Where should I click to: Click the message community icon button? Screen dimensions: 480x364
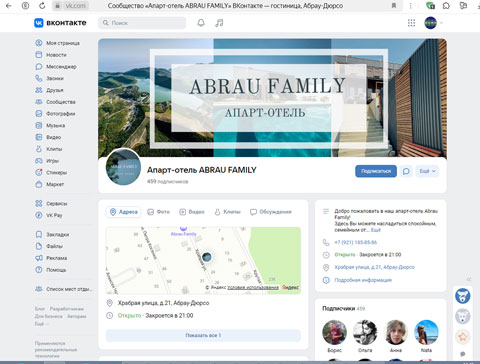(406, 171)
